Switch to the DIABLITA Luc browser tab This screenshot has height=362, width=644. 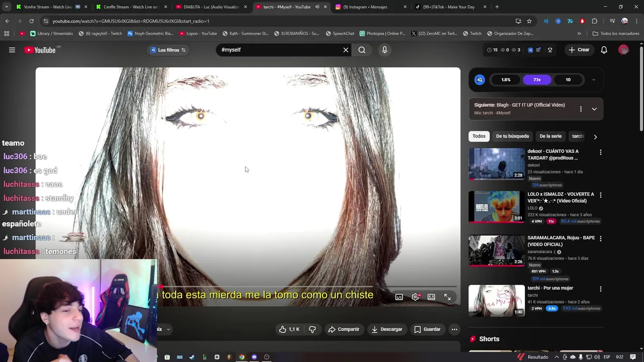(x=211, y=7)
